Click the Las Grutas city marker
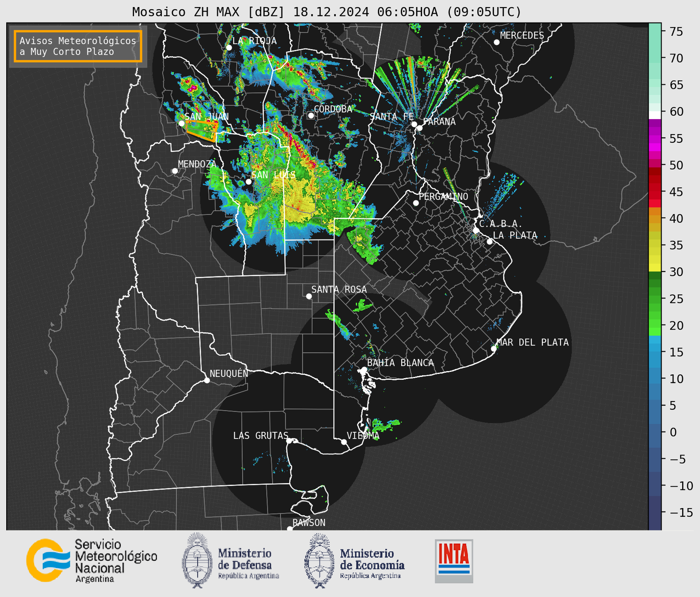Viewport: 700px width, 597px height. (289, 440)
